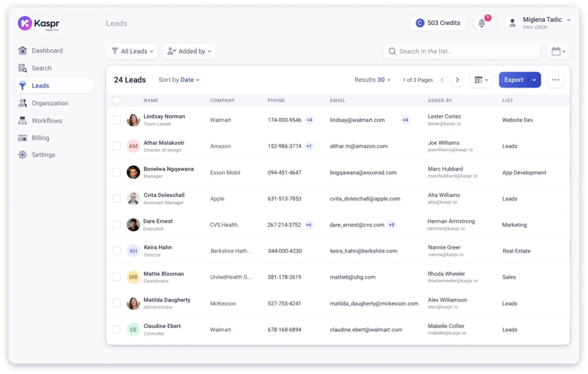View the 503 Credits balance

(x=439, y=23)
